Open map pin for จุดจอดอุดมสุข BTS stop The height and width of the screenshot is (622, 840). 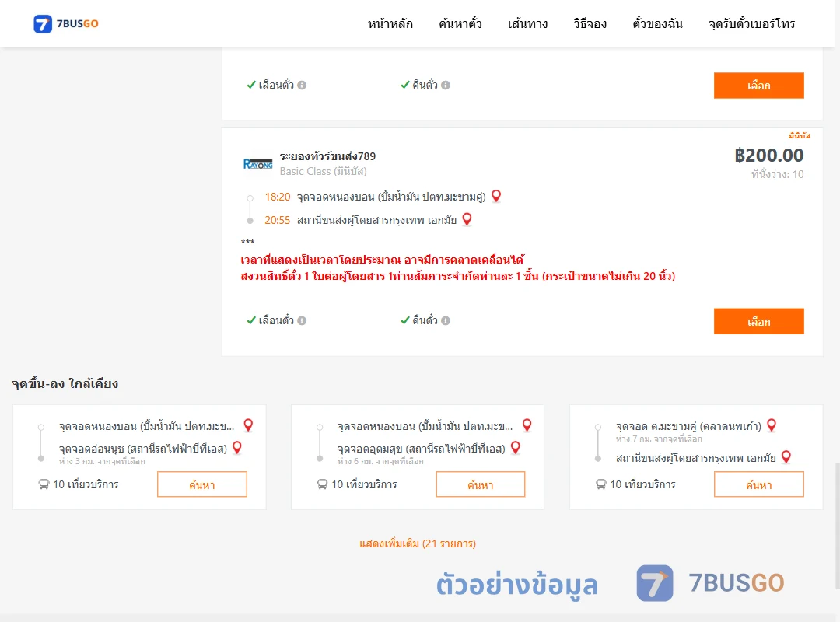point(516,447)
